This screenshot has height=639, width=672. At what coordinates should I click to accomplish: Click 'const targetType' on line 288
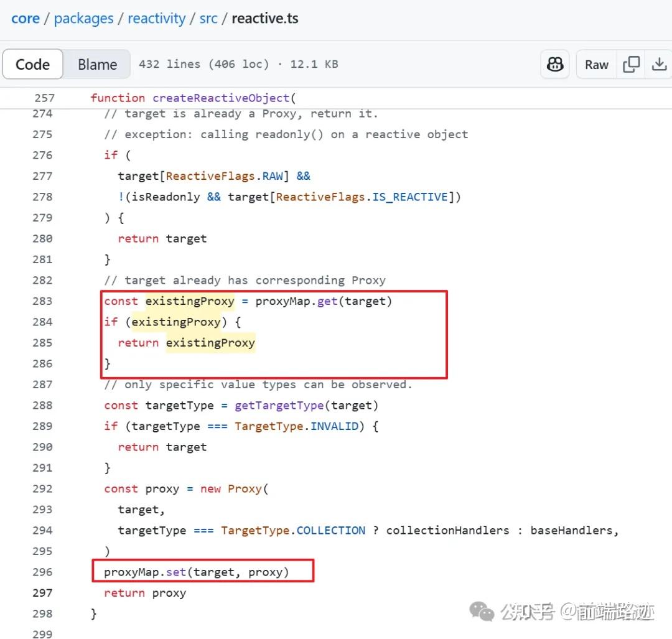click(x=159, y=406)
